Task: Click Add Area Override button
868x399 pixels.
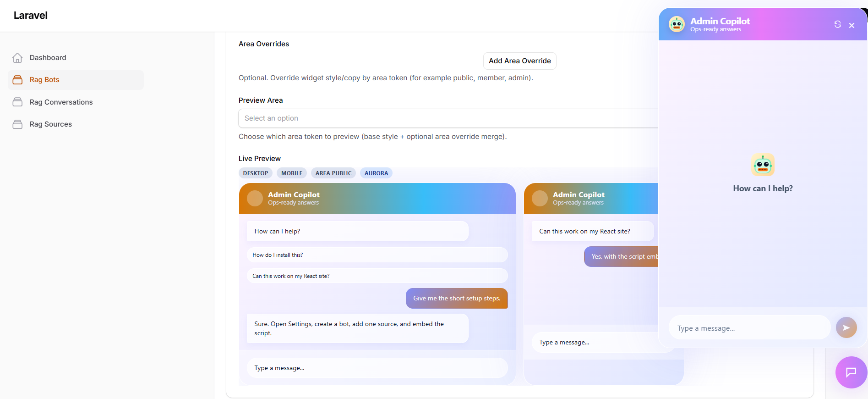Action: pyautogui.click(x=519, y=61)
